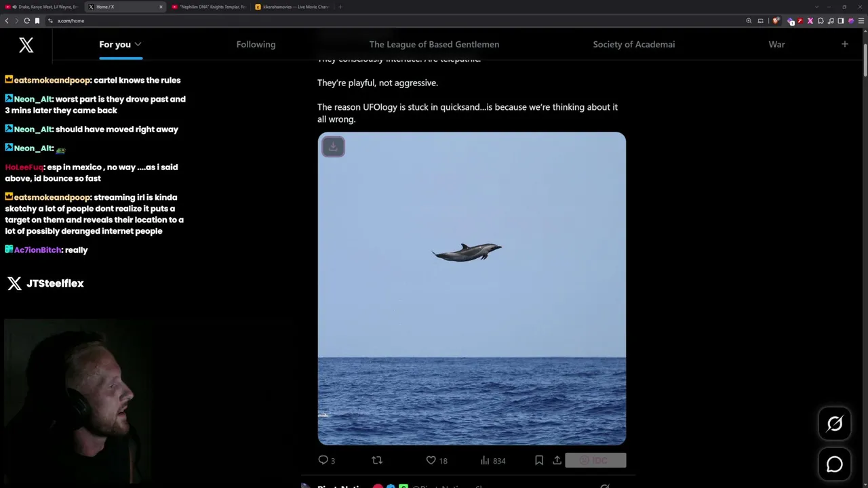The image size is (868, 488).
Task: Click the HoLeeFuq chat username
Action: [x=24, y=167]
